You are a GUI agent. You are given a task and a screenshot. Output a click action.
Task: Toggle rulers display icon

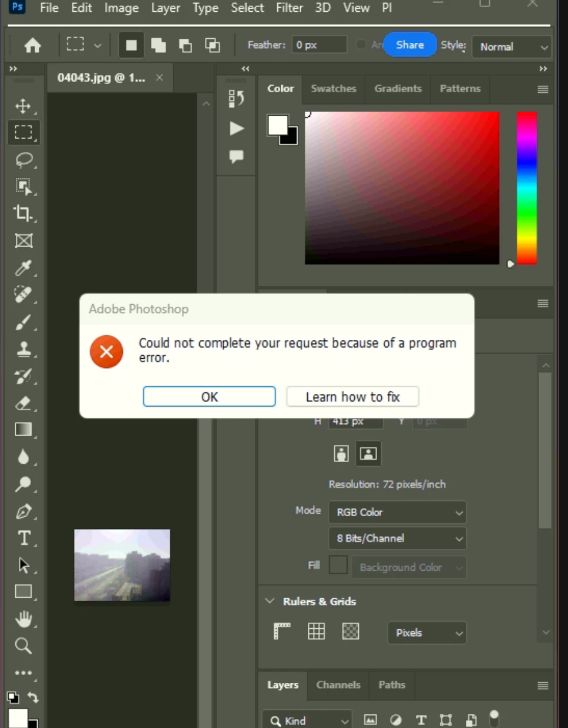point(282,631)
